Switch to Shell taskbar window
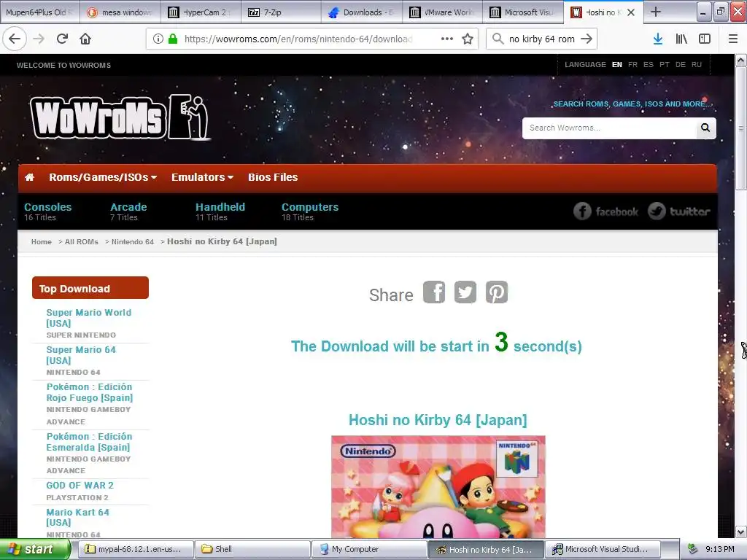 pyautogui.click(x=252, y=549)
